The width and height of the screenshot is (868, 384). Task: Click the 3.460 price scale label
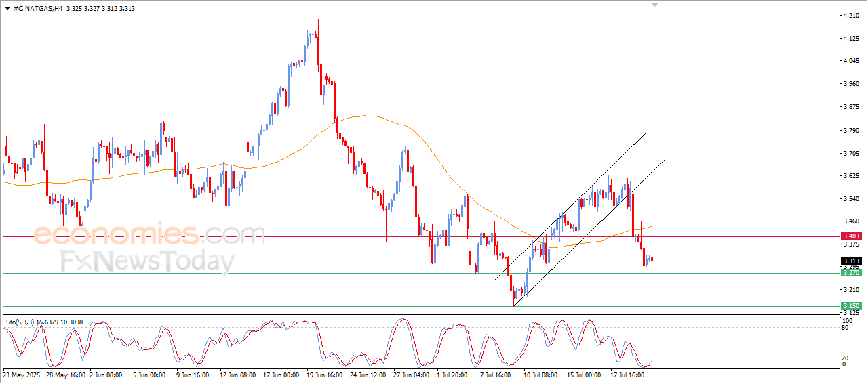click(852, 221)
